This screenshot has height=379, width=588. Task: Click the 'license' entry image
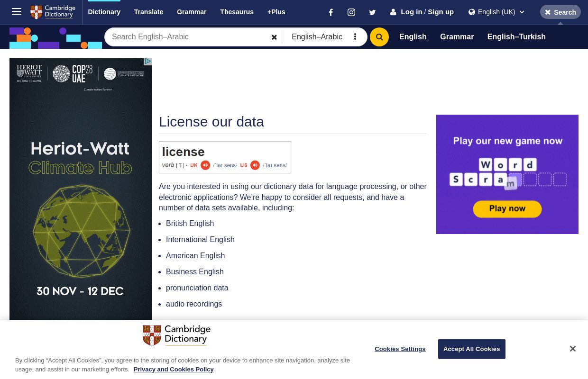coord(225,157)
